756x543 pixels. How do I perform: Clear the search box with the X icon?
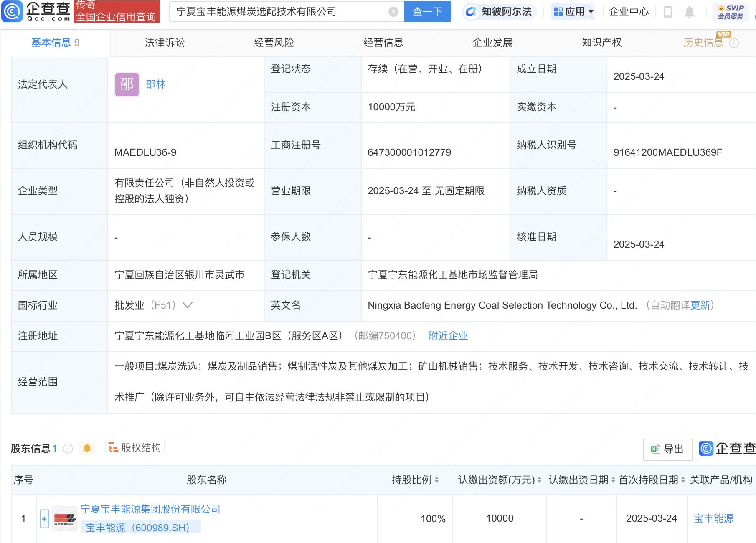pyautogui.click(x=393, y=12)
